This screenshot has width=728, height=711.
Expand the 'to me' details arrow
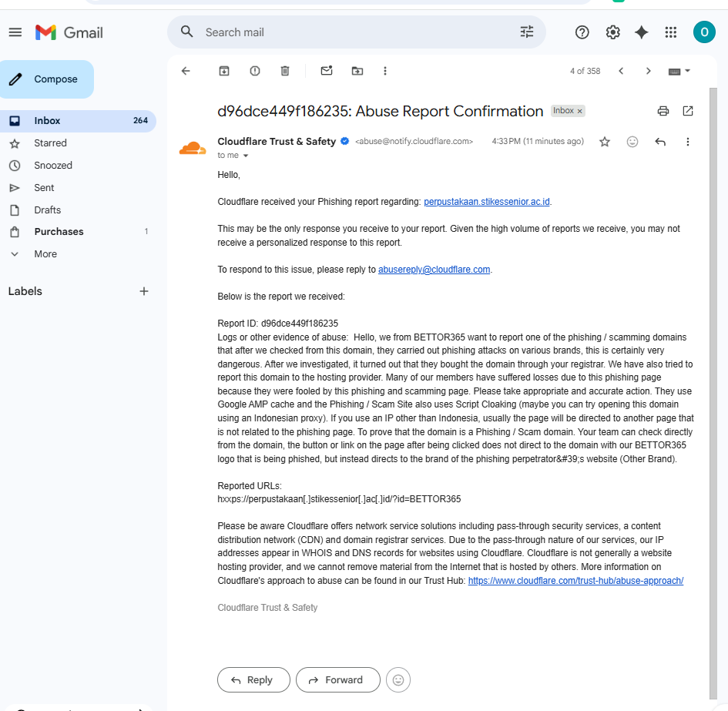click(246, 156)
